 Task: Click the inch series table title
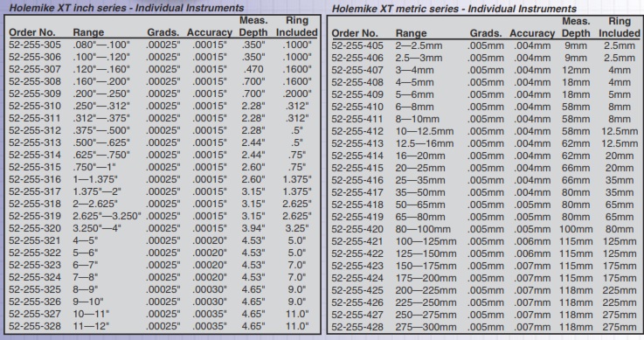pyautogui.click(x=127, y=8)
